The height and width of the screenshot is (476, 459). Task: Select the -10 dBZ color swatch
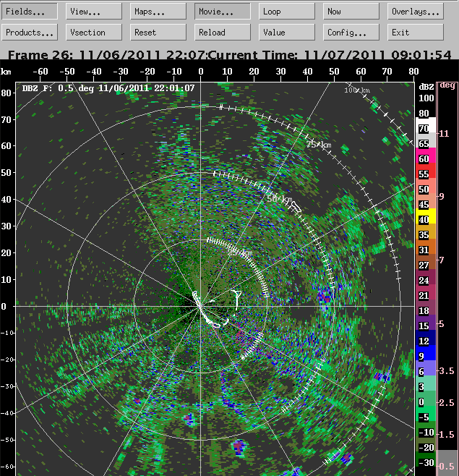pyautogui.click(x=426, y=429)
